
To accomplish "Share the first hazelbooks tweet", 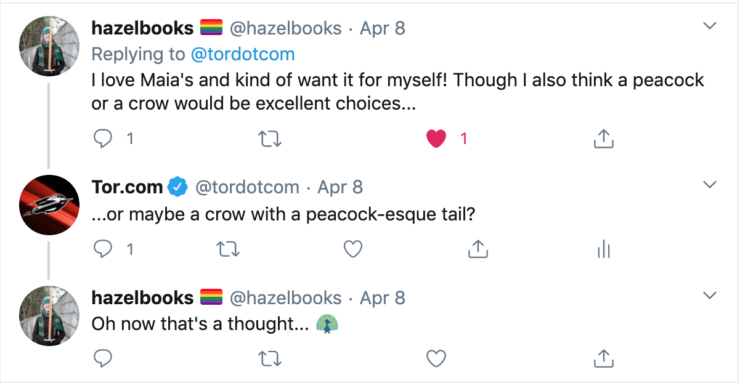I will [x=603, y=139].
